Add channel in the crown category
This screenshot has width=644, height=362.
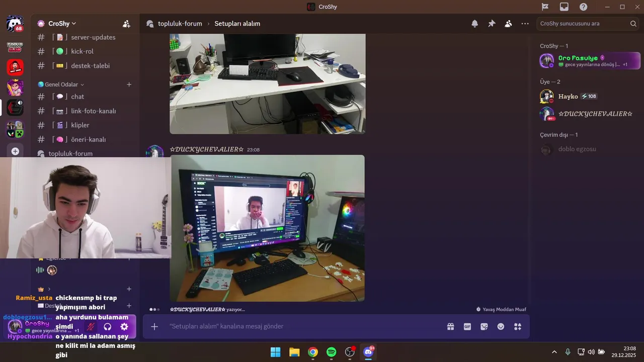(x=129, y=289)
